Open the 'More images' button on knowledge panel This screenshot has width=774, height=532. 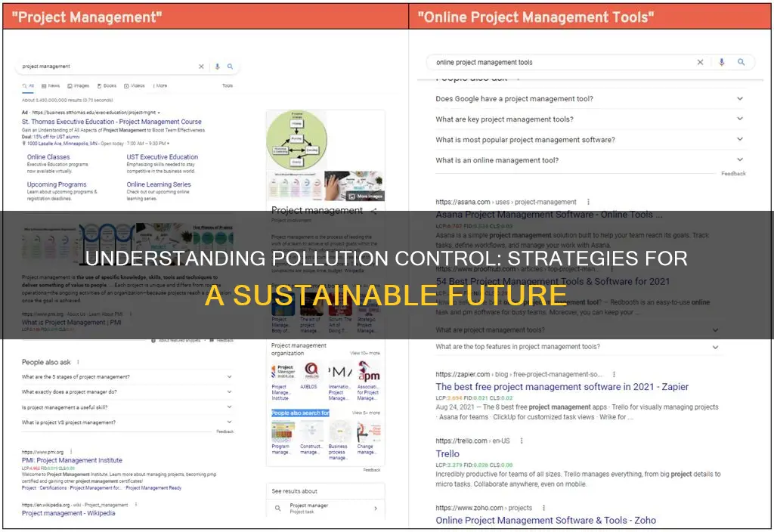click(x=365, y=196)
